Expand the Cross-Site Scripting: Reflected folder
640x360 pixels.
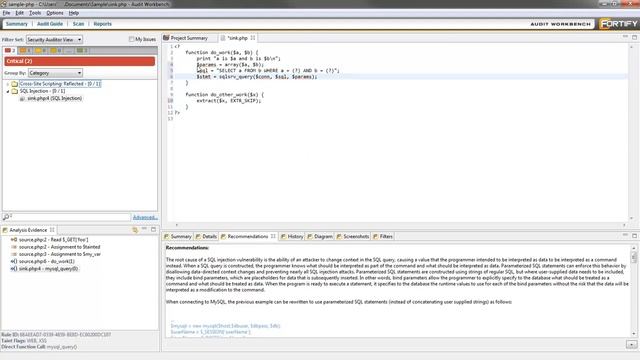click(x=8, y=84)
